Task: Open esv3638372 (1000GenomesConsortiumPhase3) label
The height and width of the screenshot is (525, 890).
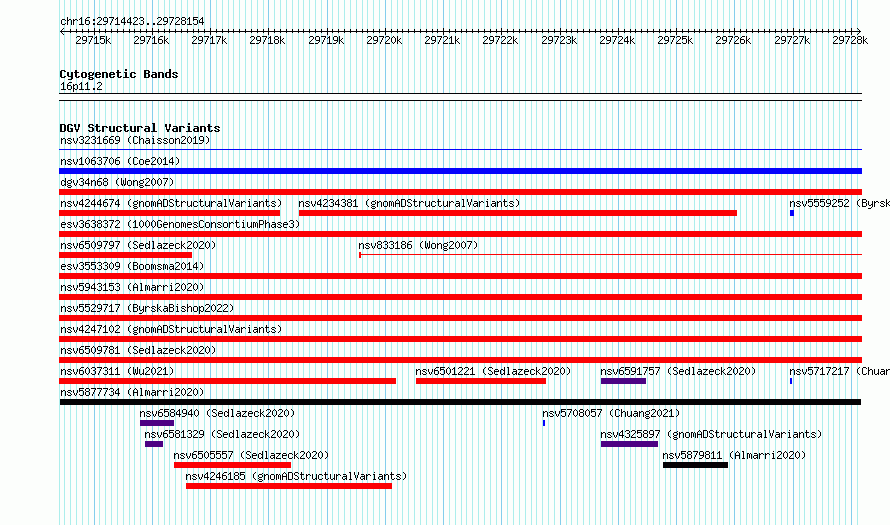Action: (180, 224)
